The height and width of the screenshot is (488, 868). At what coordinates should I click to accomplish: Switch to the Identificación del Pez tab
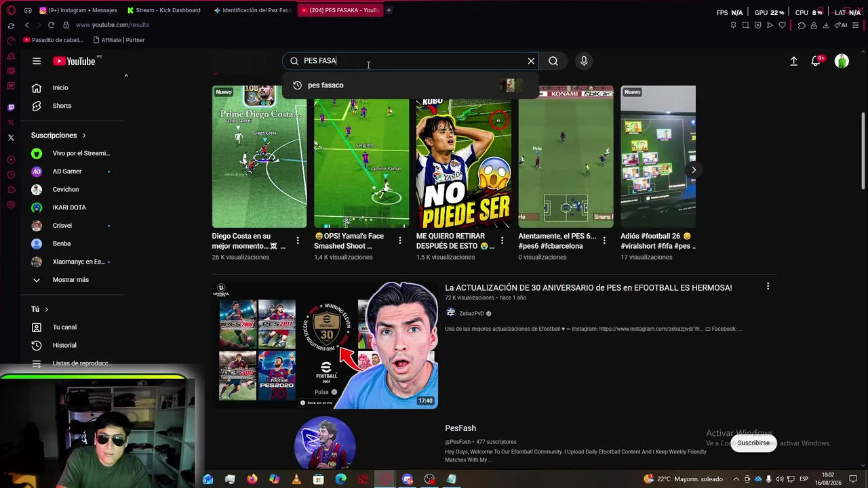point(252,10)
